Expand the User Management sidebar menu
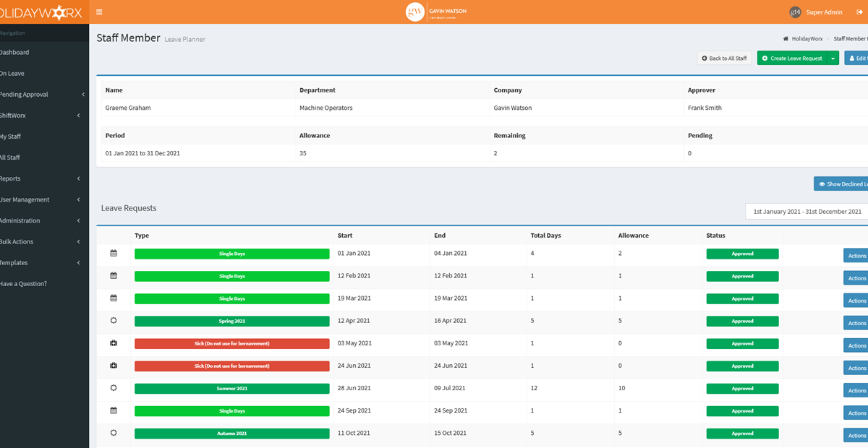 pos(44,199)
